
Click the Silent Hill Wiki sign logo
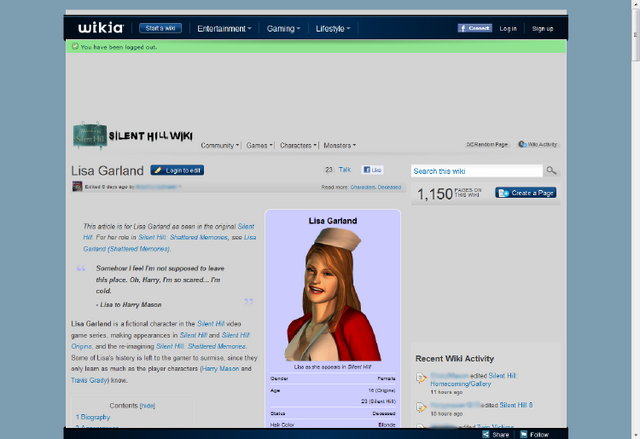[90, 135]
